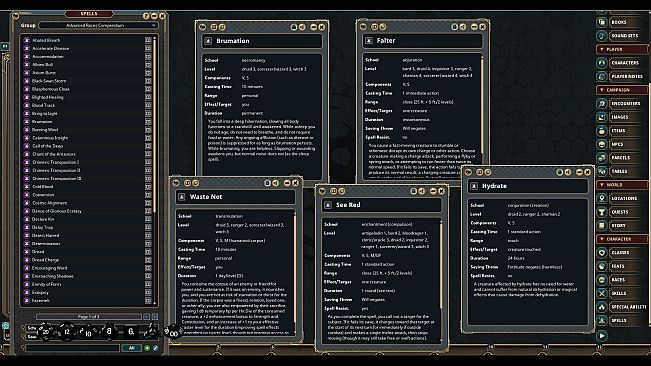This screenshot has width=651, height=366.
Task: Select the Call of the Deep row
Action: pyautogui.click(x=87, y=146)
